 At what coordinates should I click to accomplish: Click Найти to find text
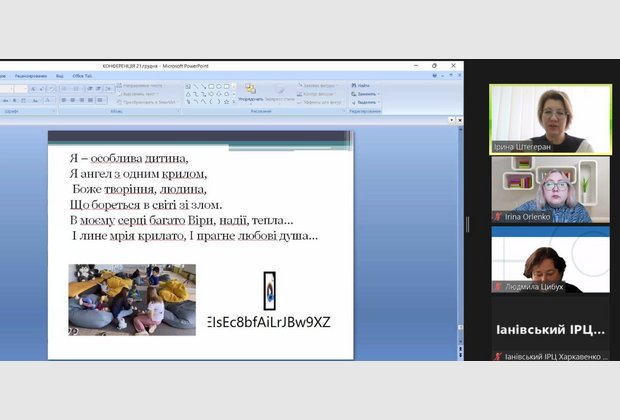(361, 85)
